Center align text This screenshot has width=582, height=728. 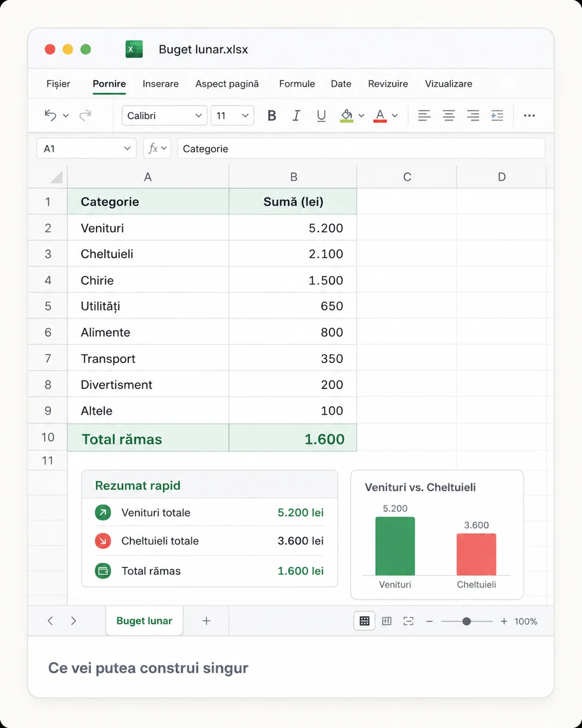pyautogui.click(x=449, y=115)
